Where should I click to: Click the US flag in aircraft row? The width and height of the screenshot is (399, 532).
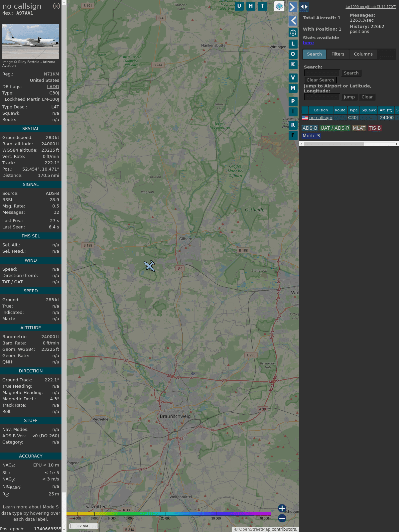(305, 118)
